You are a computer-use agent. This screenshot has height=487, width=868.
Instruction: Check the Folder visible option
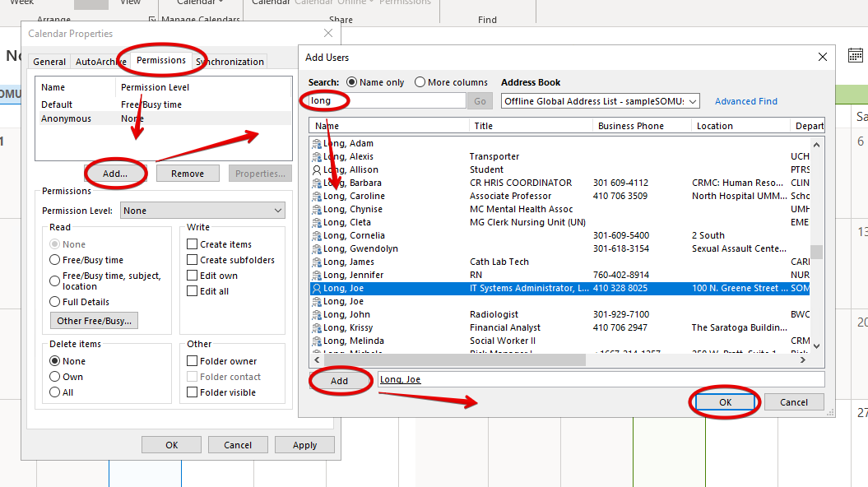(x=193, y=392)
